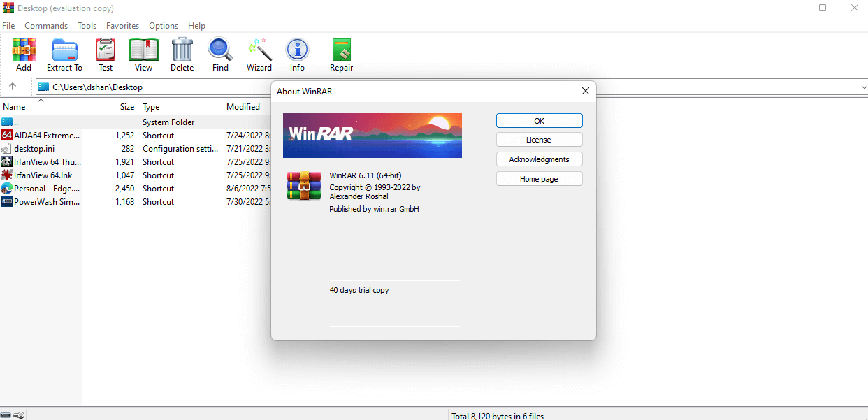868x420 pixels.
Task: Click size value 1,168
Action: coord(125,202)
